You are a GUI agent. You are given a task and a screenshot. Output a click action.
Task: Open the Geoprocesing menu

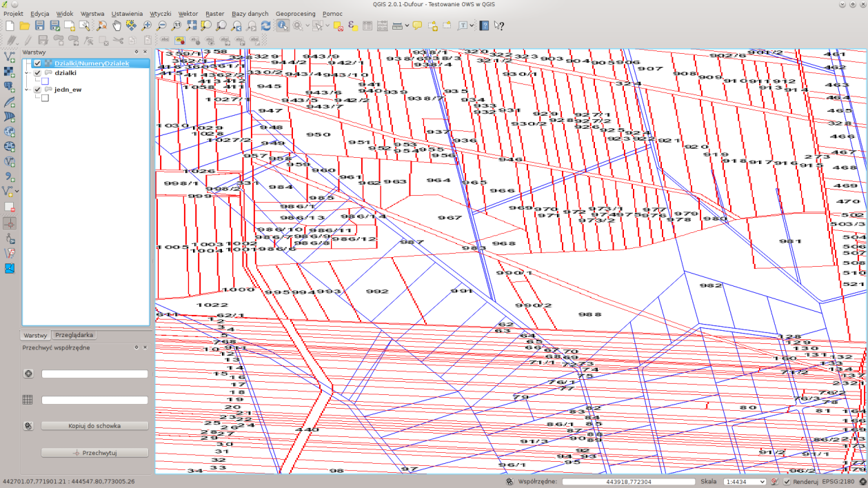[x=296, y=14]
